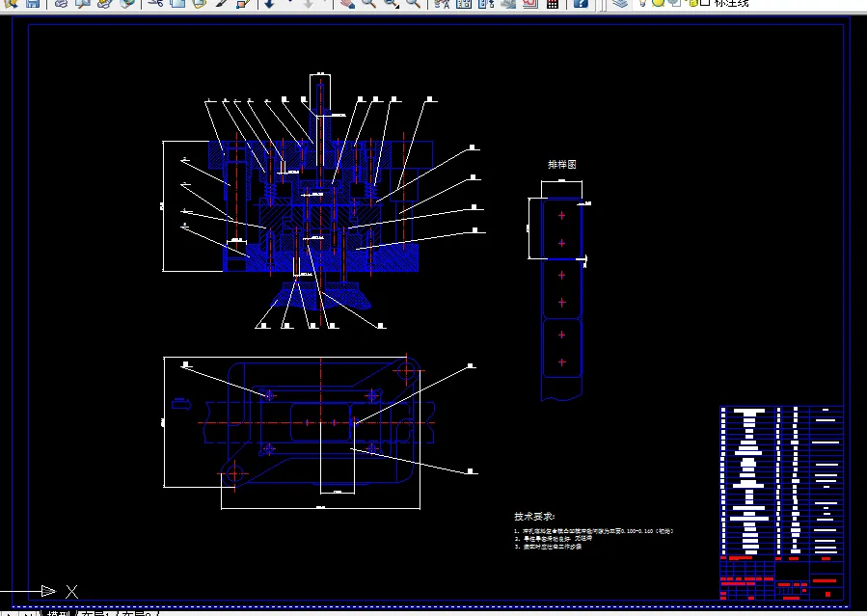
Task: Save the drawing with the floppy icon
Action: (x=33, y=3)
